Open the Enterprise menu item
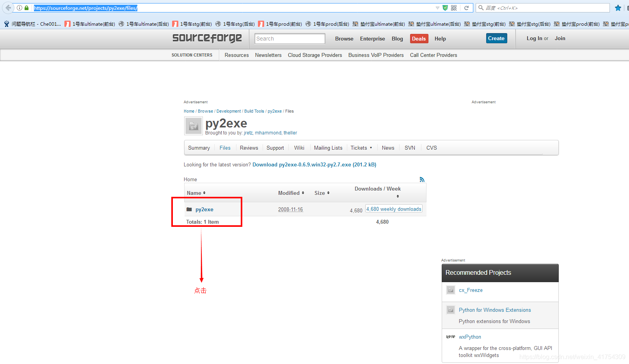Image resolution: width=629 pixels, height=364 pixels. coord(372,39)
